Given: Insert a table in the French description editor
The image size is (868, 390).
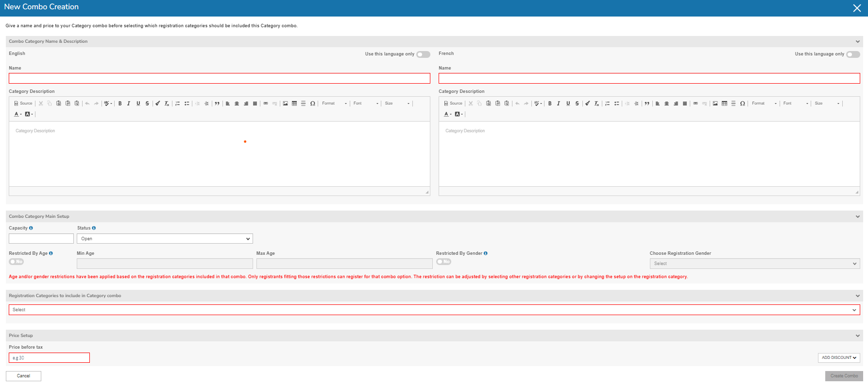Looking at the screenshot, I should click(x=724, y=104).
